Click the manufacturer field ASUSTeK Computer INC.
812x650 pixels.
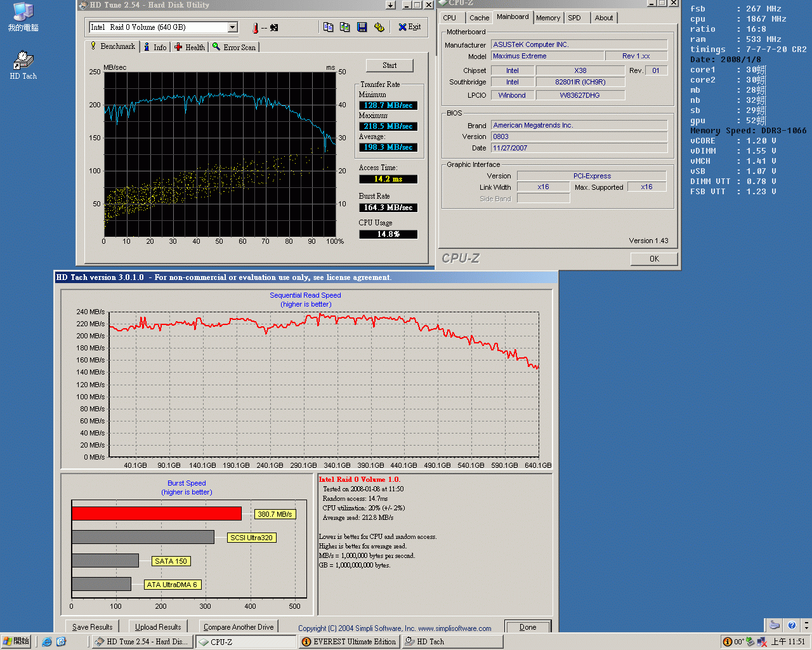(x=579, y=44)
